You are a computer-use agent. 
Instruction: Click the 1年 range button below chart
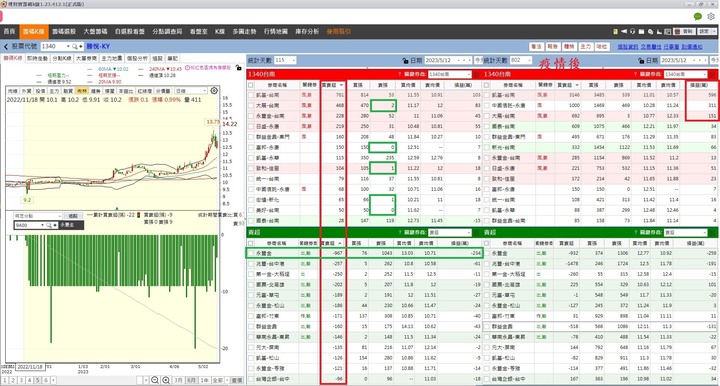[x=205, y=380]
